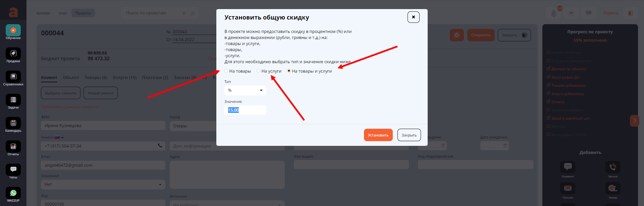644x206 pixels.
Task: Open the Отчеты sidebar icon
Action: pyautogui.click(x=13, y=147)
